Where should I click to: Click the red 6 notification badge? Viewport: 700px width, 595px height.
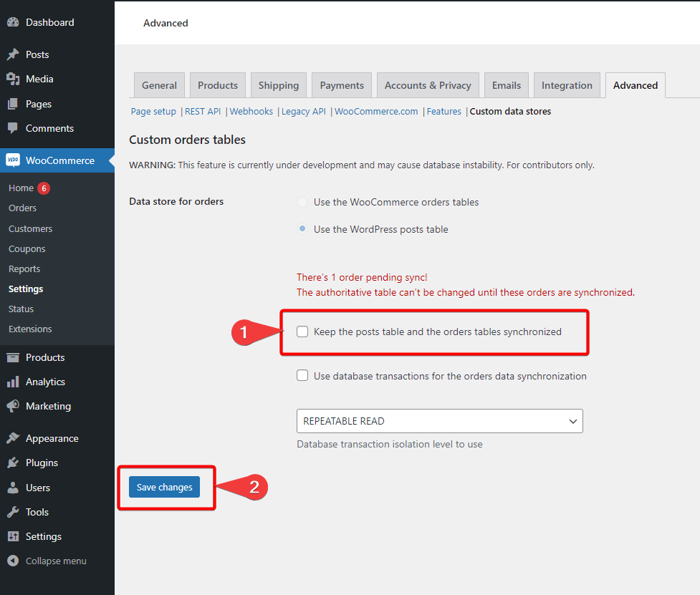(44, 188)
